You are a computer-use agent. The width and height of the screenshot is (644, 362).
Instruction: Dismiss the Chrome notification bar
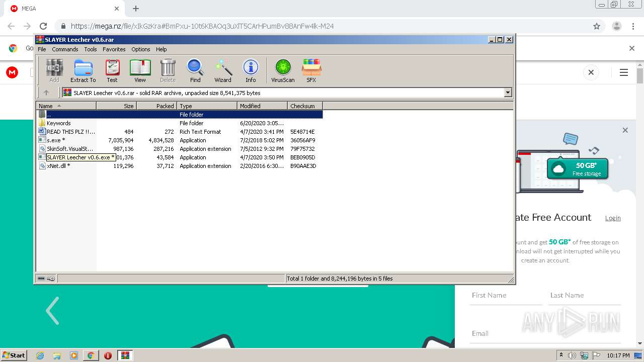point(632,48)
